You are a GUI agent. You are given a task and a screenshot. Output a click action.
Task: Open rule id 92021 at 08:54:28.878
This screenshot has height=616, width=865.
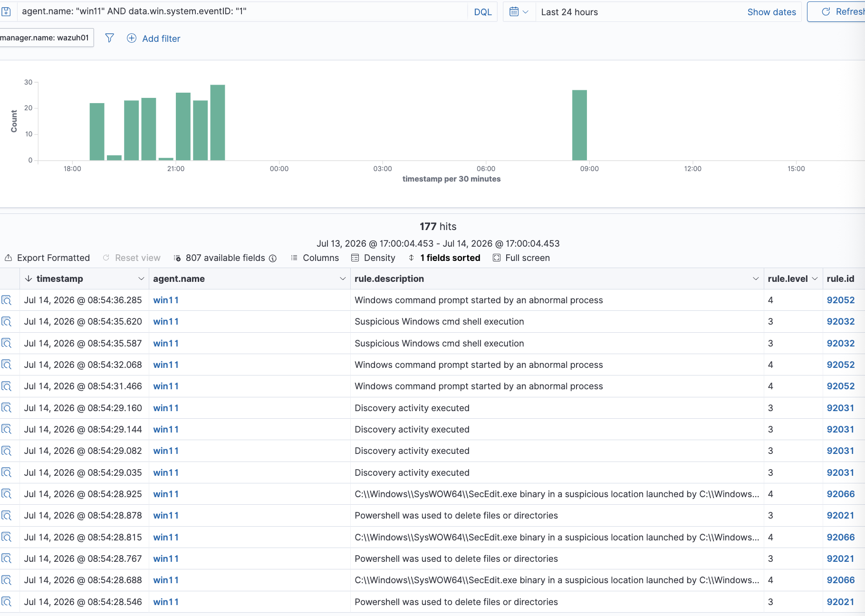840,515
